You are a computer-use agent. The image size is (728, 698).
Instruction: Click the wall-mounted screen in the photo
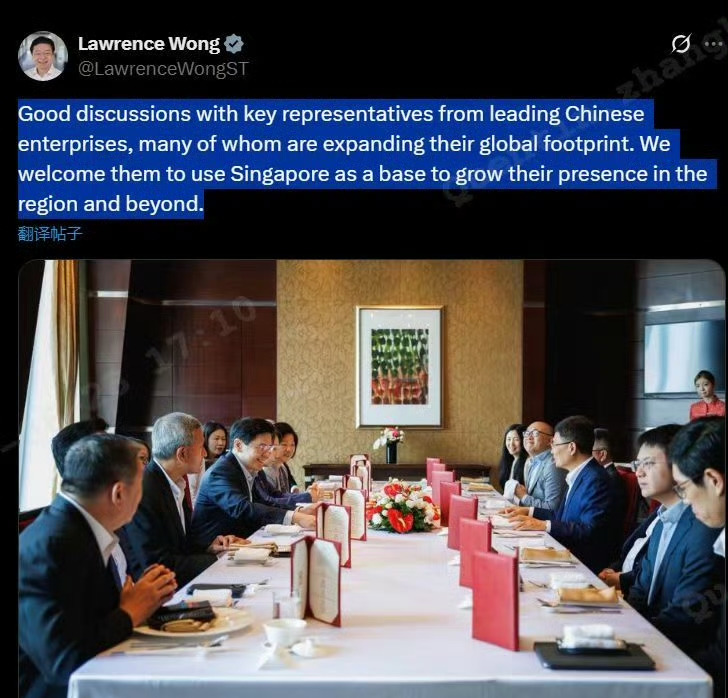click(684, 358)
